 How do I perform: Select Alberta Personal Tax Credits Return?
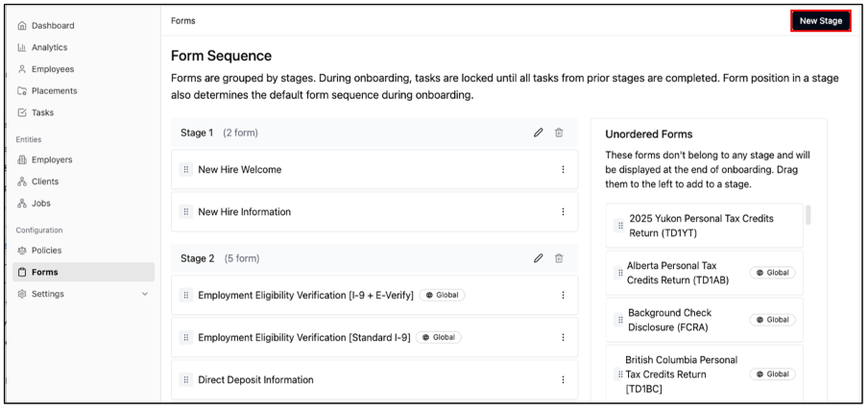click(704, 273)
